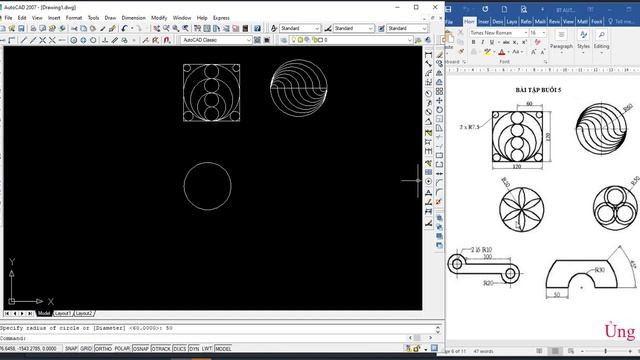Image resolution: width=640 pixels, height=360 pixels.
Task: Click the Dimension Style icon
Action: point(328,29)
